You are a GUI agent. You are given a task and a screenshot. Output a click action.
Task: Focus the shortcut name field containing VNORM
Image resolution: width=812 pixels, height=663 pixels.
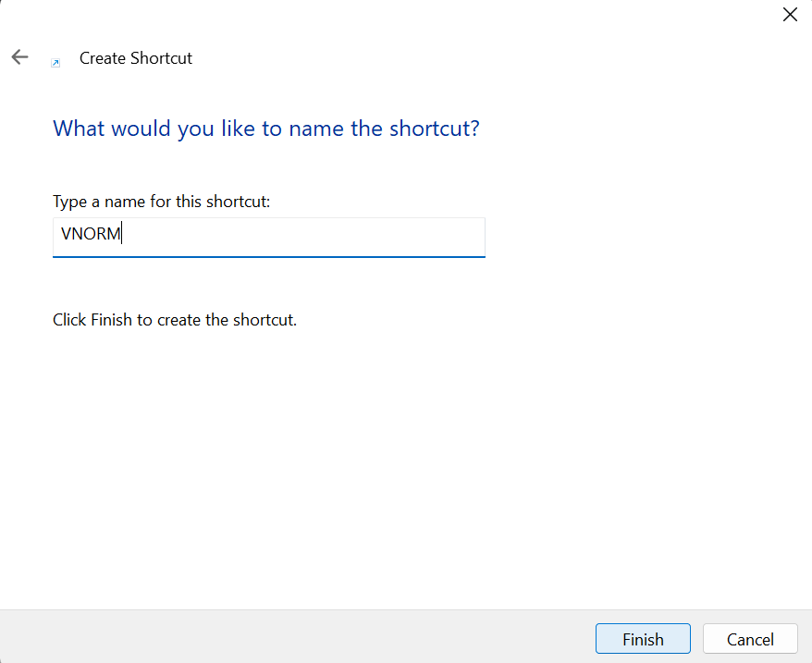[269, 238]
